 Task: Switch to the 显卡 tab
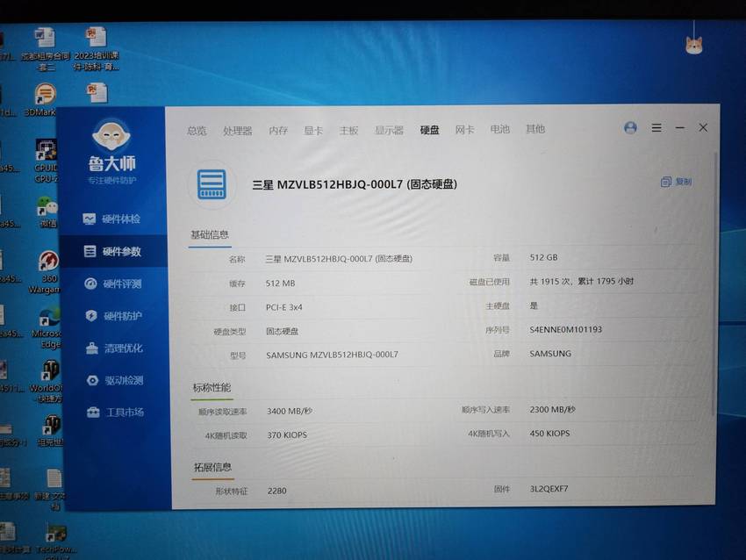tap(313, 131)
